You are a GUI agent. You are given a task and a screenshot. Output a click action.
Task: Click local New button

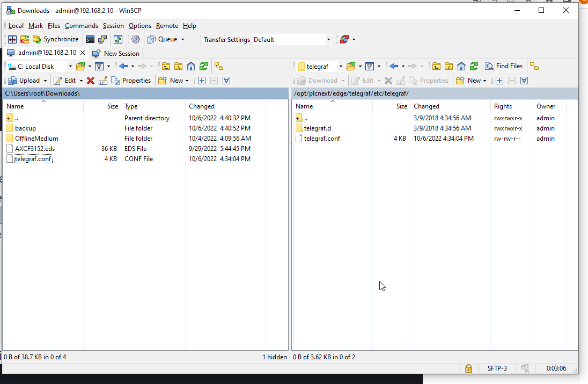(x=171, y=81)
